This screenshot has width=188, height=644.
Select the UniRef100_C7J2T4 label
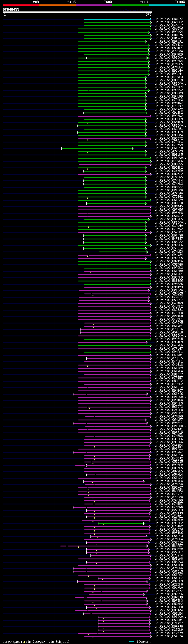pyautogui.click(x=169, y=556)
